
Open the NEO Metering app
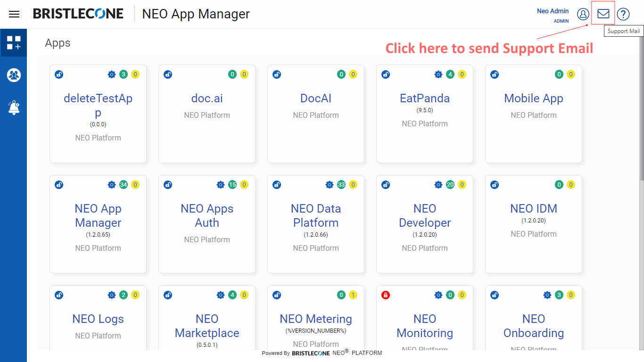tap(316, 319)
